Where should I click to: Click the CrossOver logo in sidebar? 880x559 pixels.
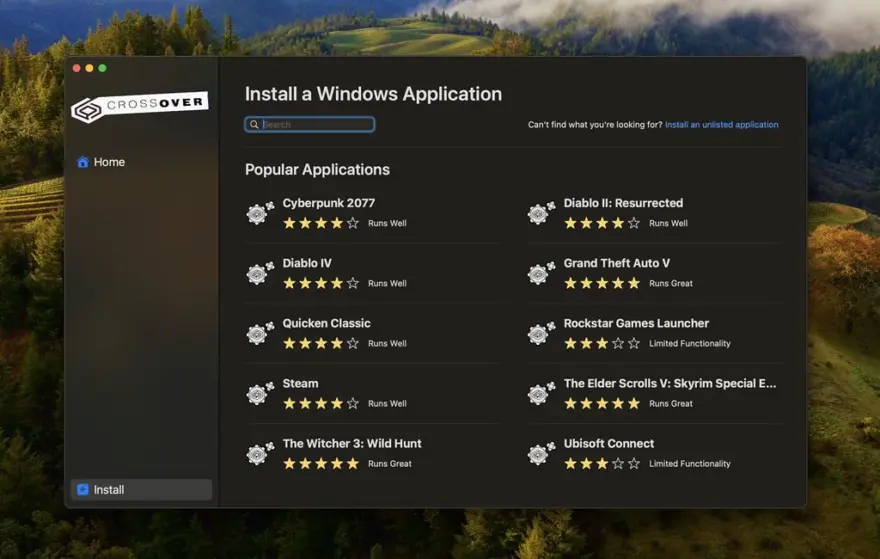coord(140,106)
